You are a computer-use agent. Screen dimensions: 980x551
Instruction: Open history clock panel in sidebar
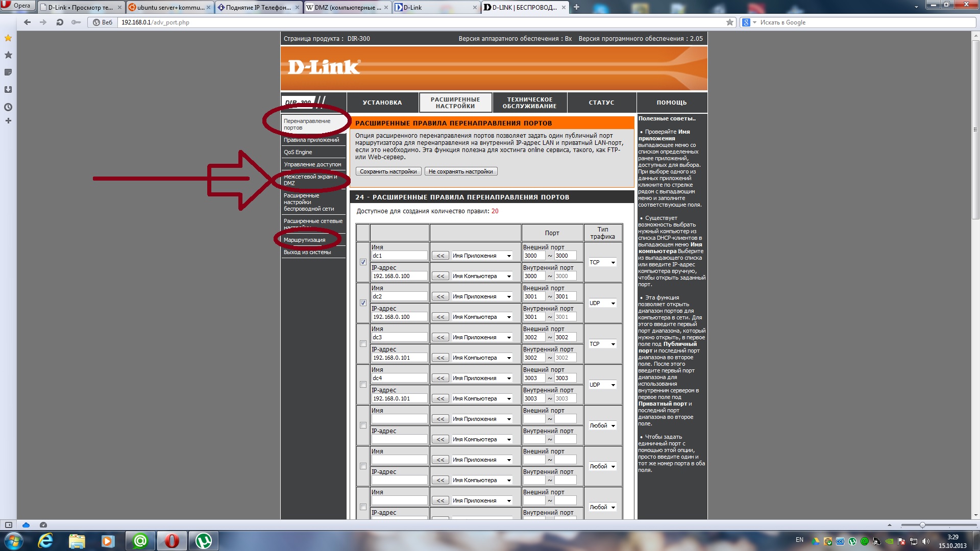[8, 107]
